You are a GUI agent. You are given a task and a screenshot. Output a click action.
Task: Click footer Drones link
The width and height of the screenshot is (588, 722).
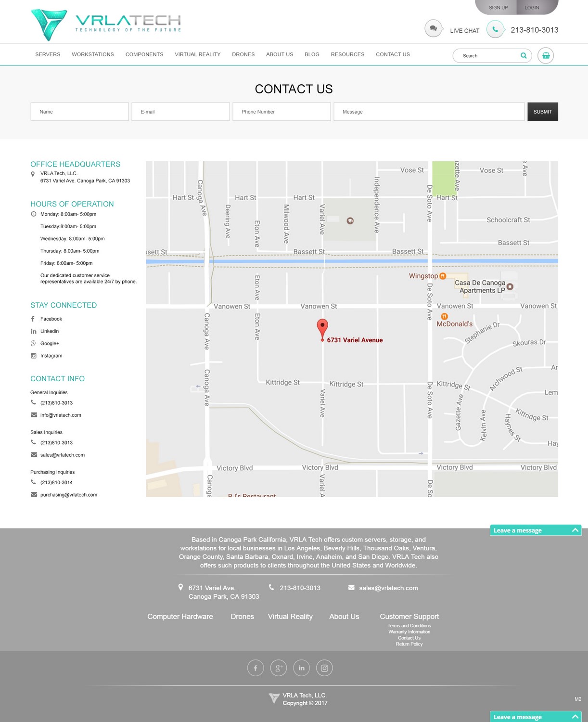[x=242, y=617]
